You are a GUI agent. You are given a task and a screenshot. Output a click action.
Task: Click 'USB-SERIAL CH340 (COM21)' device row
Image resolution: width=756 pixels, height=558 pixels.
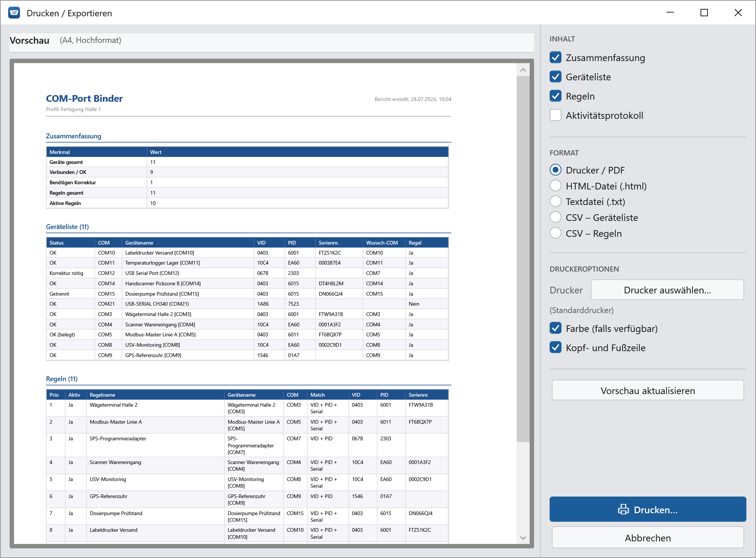coord(247,304)
